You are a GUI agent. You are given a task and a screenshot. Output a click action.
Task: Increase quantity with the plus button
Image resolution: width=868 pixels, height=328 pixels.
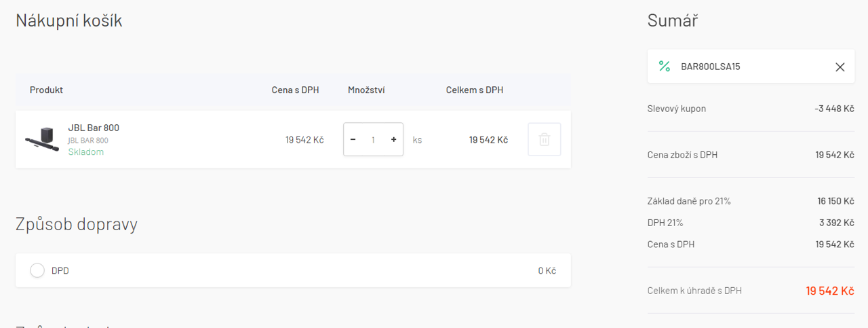(x=394, y=139)
